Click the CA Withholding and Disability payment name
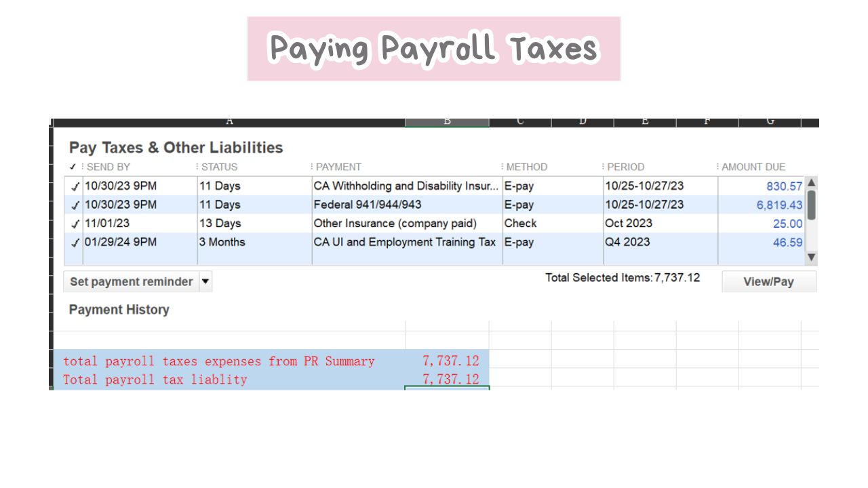This screenshot has width=868, height=488. point(406,186)
